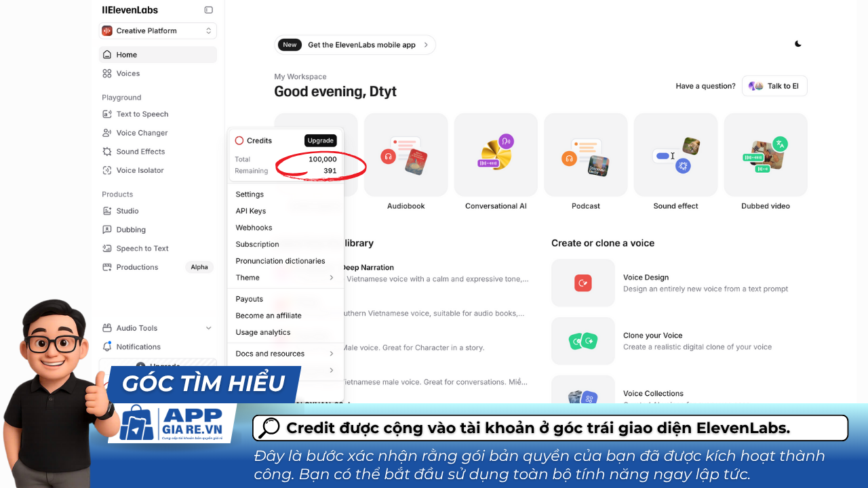Open API Keys menu entry
The width and height of the screenshot is (868, 488).
coord(285,211)
